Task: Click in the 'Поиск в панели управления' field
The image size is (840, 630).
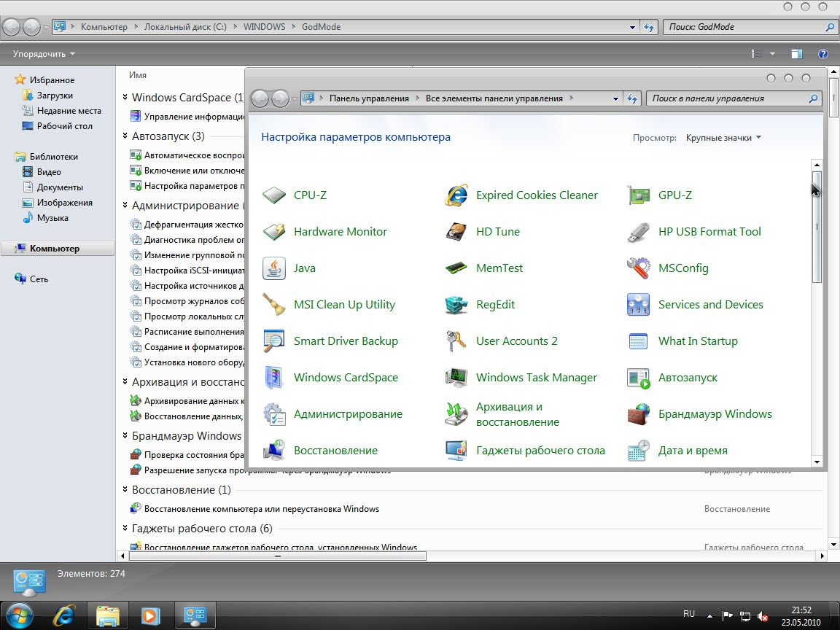Action: [x=728, y=98]
